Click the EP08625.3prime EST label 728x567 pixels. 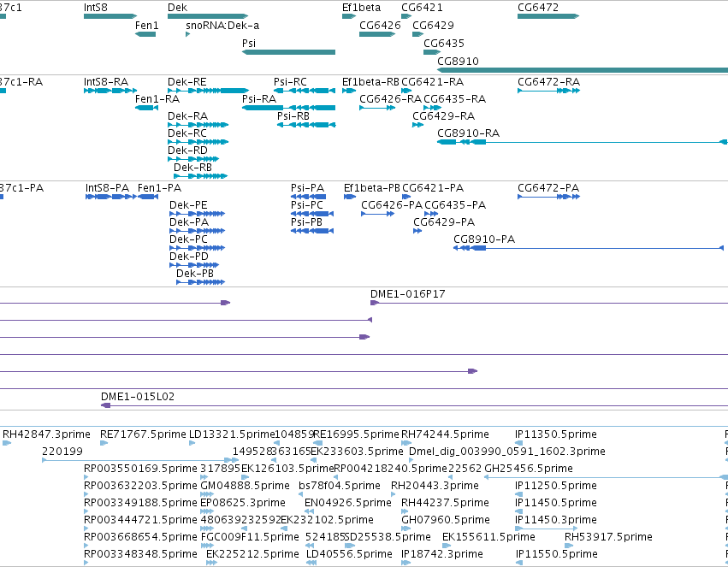(x=243, y=503)
